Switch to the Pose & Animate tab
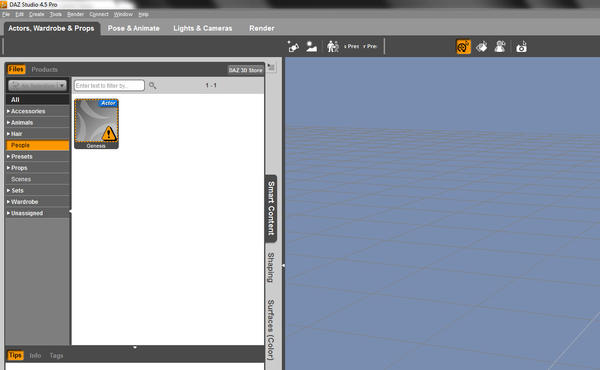 [134, 28]
